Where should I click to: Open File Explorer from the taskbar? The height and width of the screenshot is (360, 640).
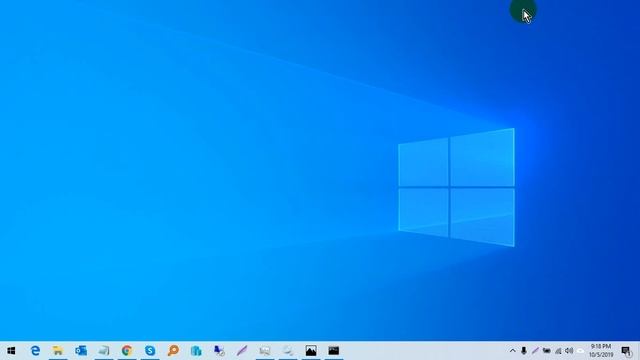pyautogui.click(x=58, y=351)
